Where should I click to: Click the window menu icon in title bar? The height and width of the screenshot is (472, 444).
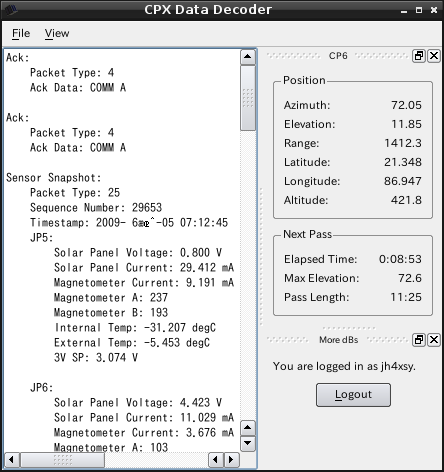(x=10, y=10)
